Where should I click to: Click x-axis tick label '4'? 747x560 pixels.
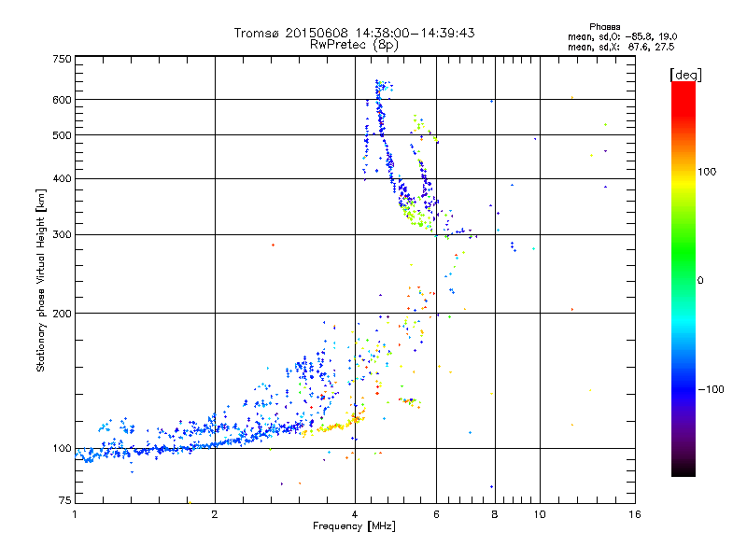tap(355, 514)
